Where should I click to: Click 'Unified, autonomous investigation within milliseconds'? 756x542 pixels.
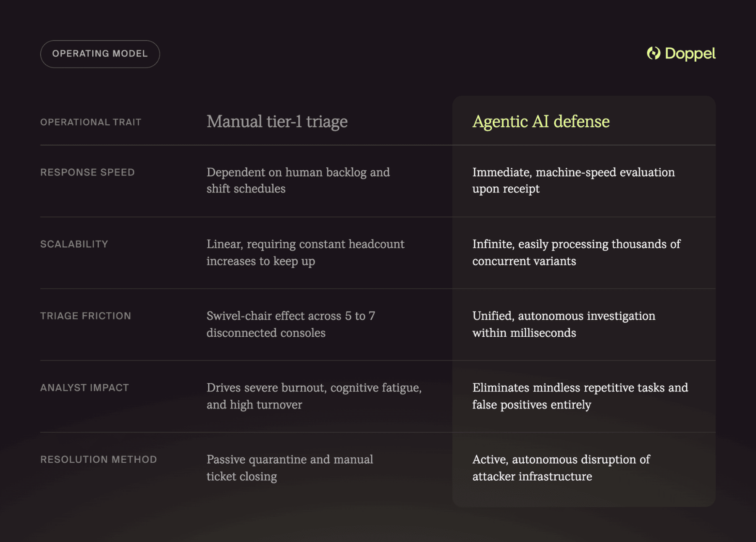(564, 324)
